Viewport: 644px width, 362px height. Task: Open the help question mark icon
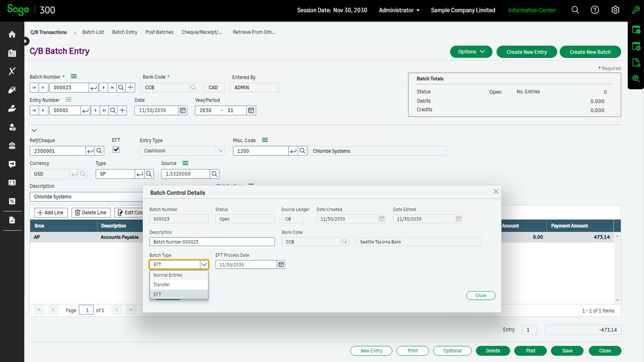[x=595, y=10]
